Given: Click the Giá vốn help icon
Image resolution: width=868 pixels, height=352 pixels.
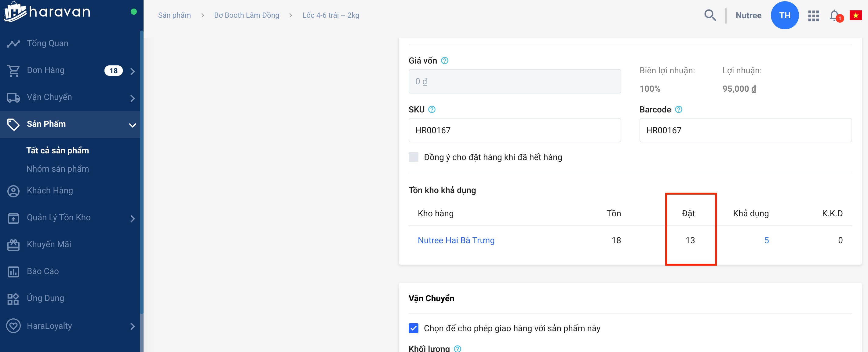Looking at the screenshot, I should pyautogui.click(x=444, y=61).
